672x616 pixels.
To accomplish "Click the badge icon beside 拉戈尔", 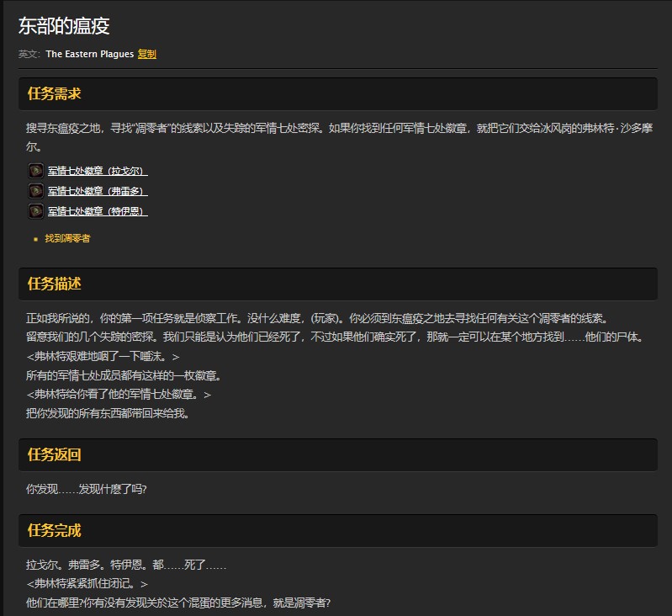I will coord(35,171).
